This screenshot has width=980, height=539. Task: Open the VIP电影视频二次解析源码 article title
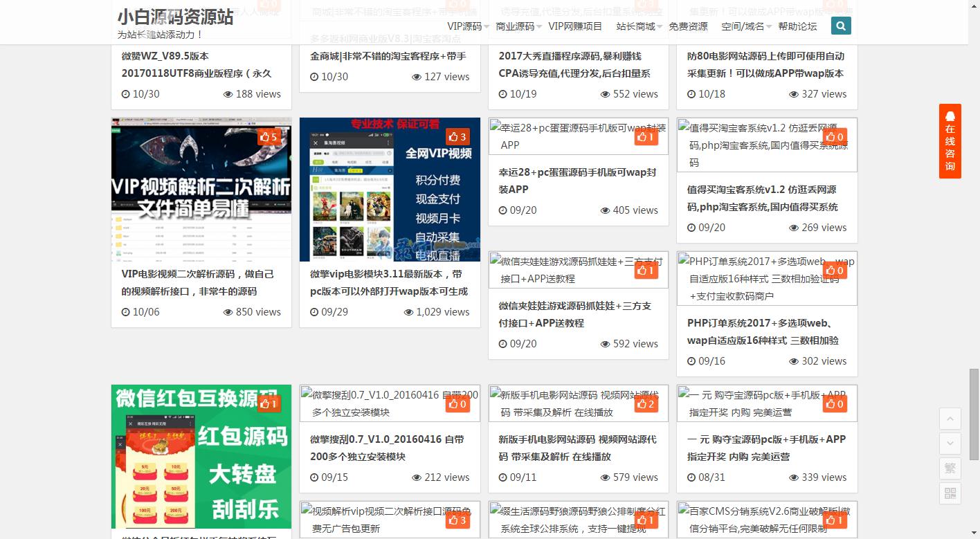click(x=198, y=282)
